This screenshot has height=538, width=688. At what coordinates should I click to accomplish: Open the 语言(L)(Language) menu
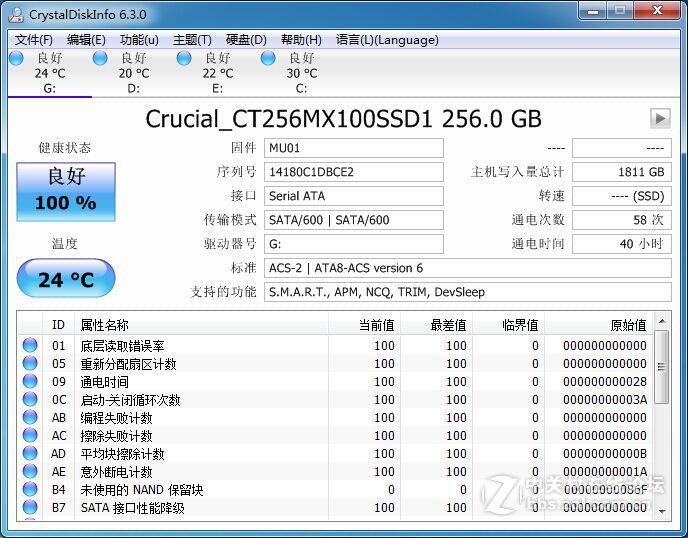tap(387, 40)
